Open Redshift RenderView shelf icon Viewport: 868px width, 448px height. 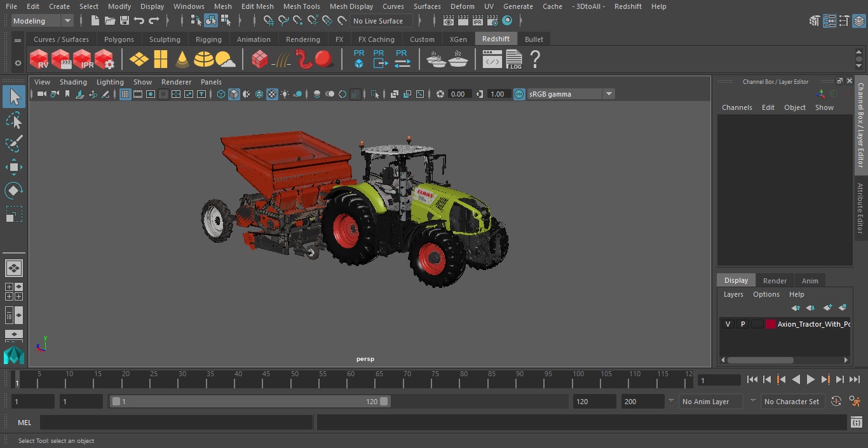click(x=39, y=60)
